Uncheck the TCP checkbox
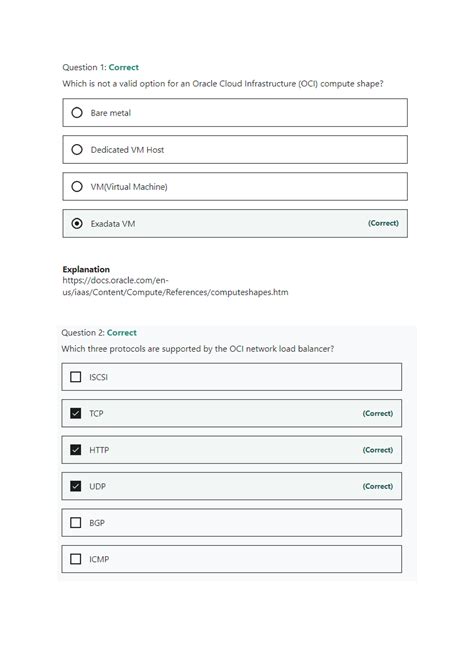 pos(76,413)
